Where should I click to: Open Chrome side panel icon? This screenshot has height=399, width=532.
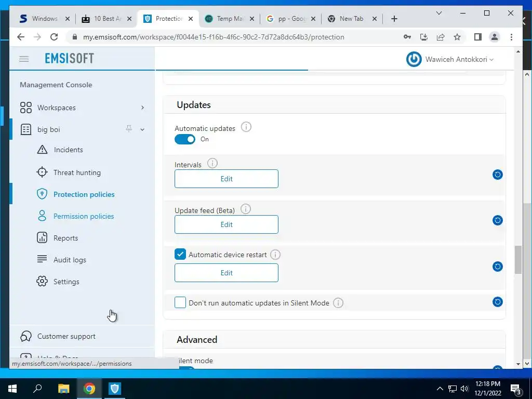[478, 37]
